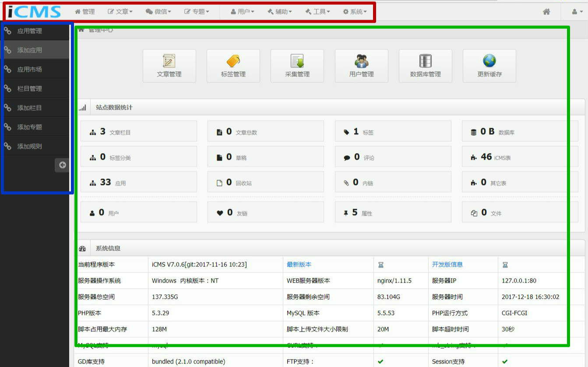The image size is (588, 367).
Task: Click the home icon in top-right navbar
Action: click(x=546, y=12)
